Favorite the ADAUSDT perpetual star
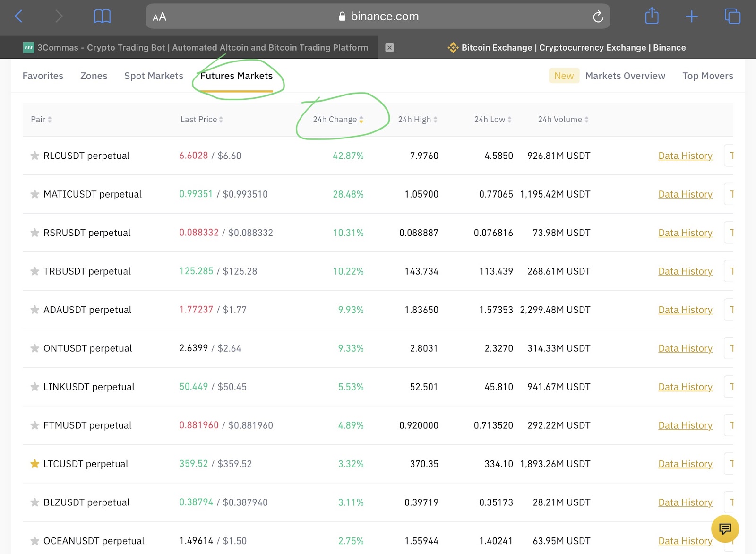The image size is (756, 554). click(34, 310)
